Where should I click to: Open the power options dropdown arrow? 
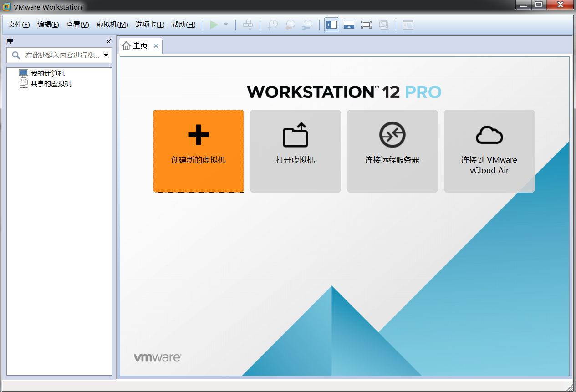click(x=226, y=25)
